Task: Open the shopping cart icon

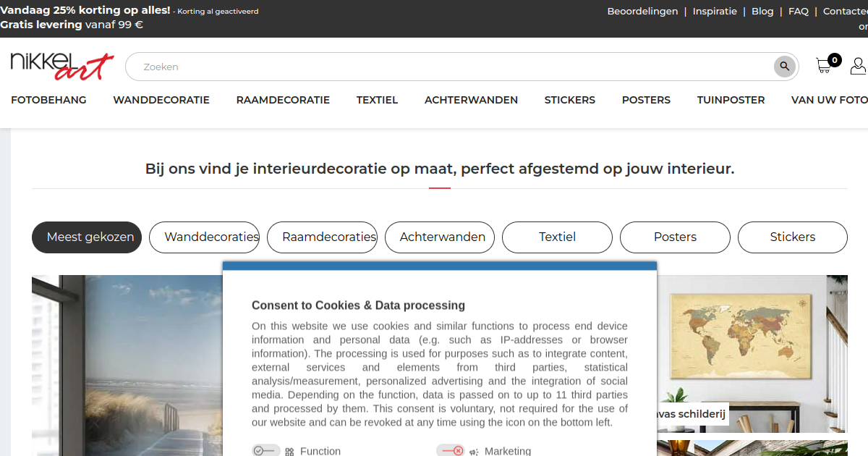Action: point(823,66)
